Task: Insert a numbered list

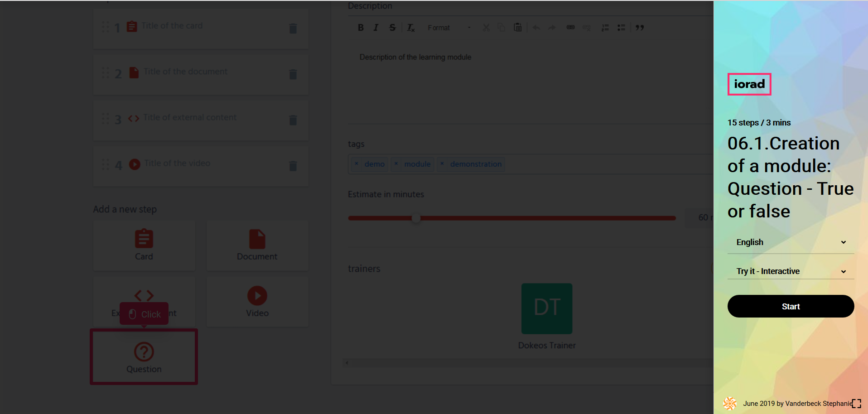Action: coord(605,28)
